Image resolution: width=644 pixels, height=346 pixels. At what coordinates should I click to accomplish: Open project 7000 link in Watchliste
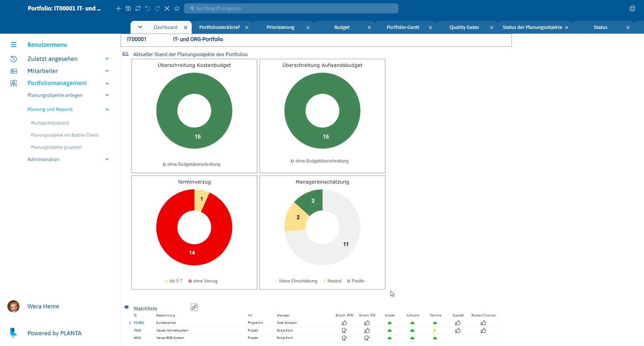138,331
